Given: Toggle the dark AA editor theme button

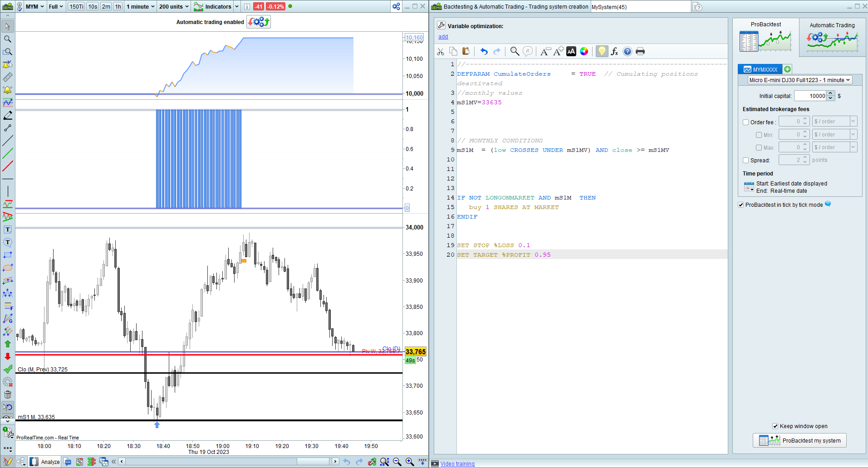Looking at the screenshot, I should (571, 51).
